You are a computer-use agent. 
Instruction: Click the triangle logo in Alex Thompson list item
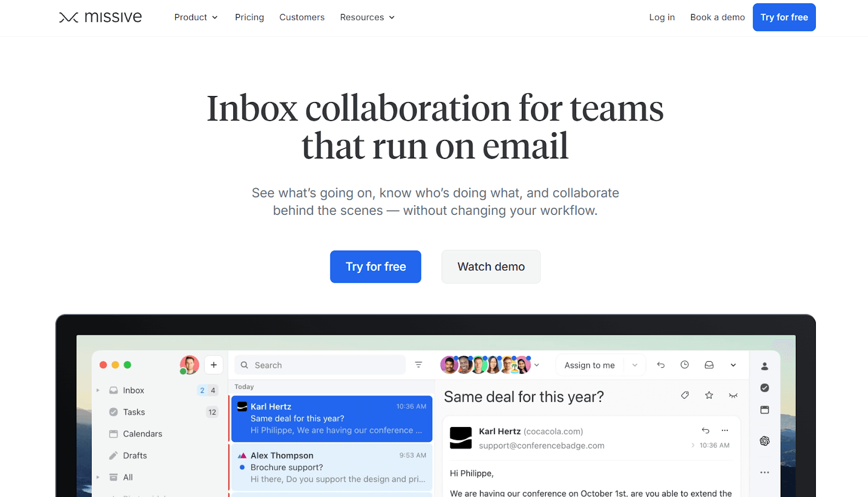242,455
